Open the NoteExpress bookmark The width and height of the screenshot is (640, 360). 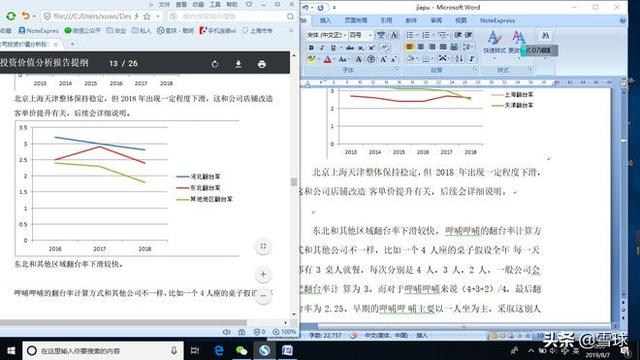coord(39,31)
